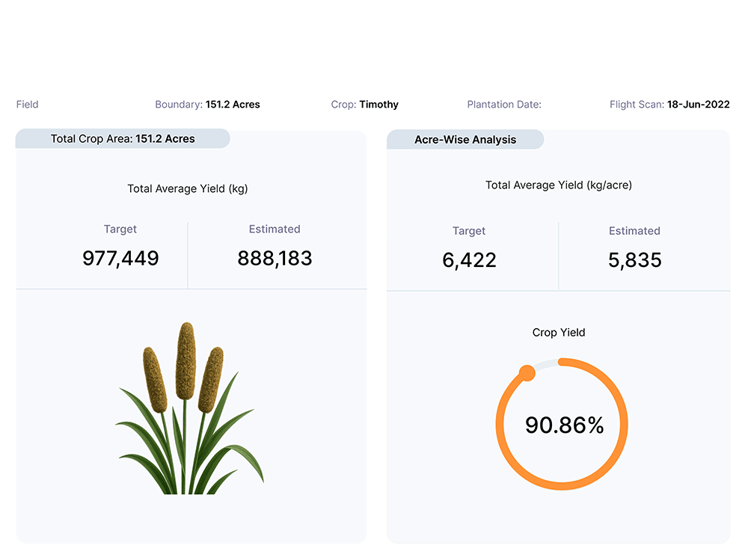Click the Plantation Date label

click(x=503, y=105)
